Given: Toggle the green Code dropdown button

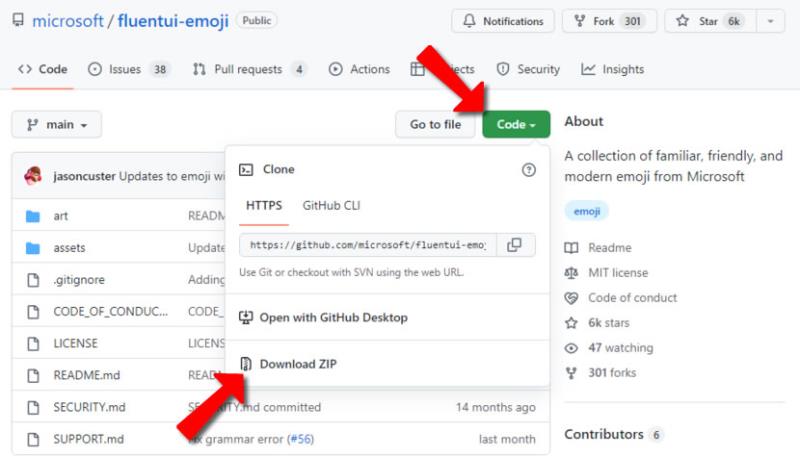Looking at the screenshot, I should pos(516,124).
